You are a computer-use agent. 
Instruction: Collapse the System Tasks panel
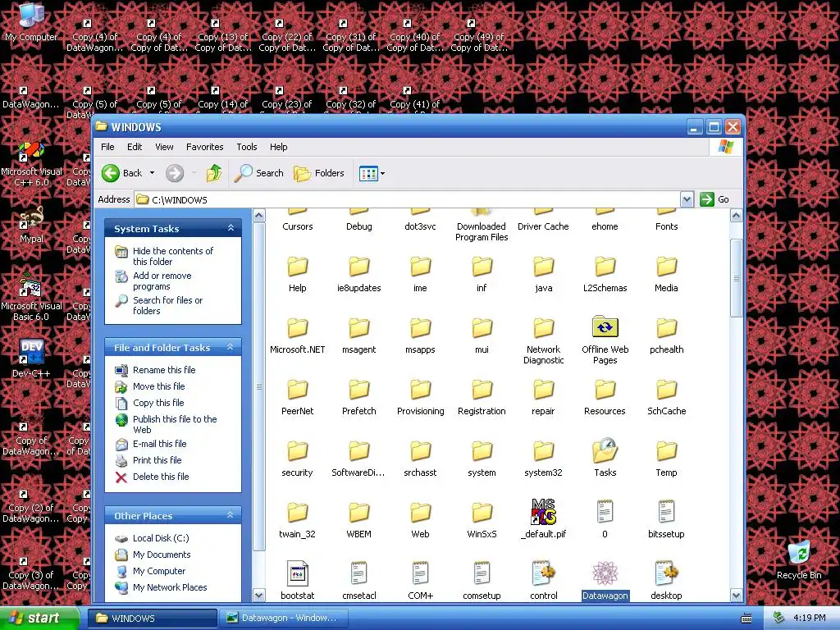click(x=231, y=228)
